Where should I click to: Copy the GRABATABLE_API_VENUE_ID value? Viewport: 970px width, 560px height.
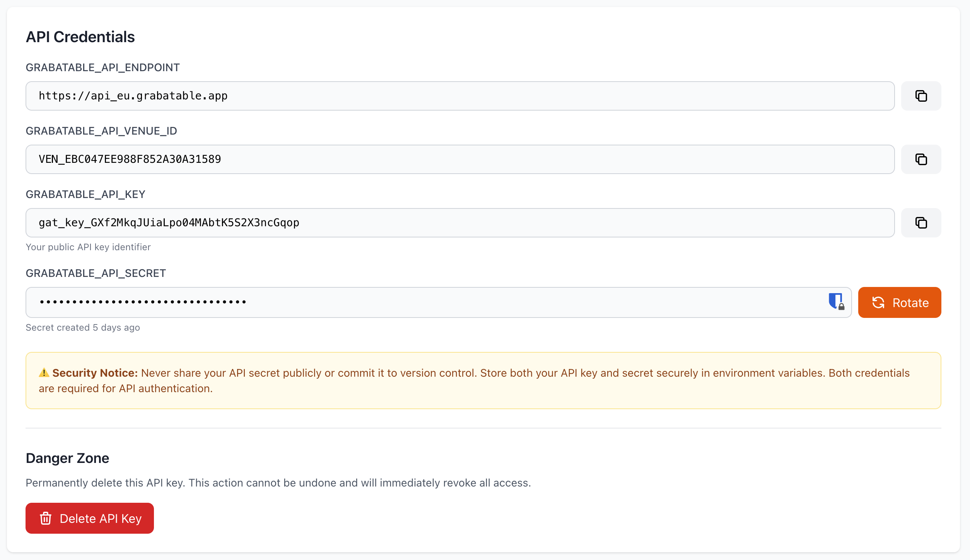pos(921,159)
